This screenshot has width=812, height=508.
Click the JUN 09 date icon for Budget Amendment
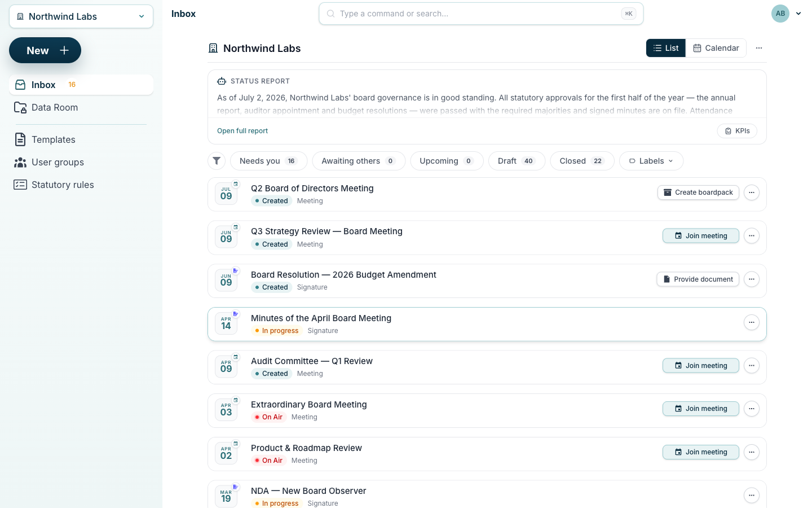click(226, 281)
